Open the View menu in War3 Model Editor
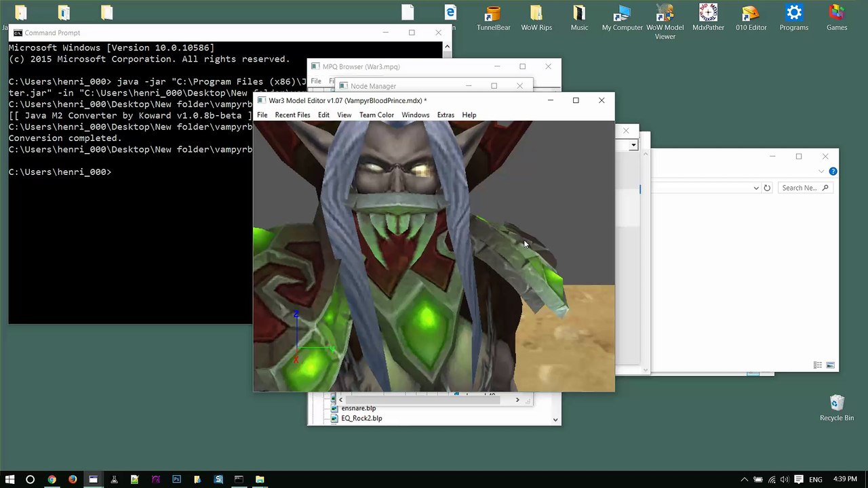Image resolution: width=868 pixels, height=488 pixels. click(344, 115)
